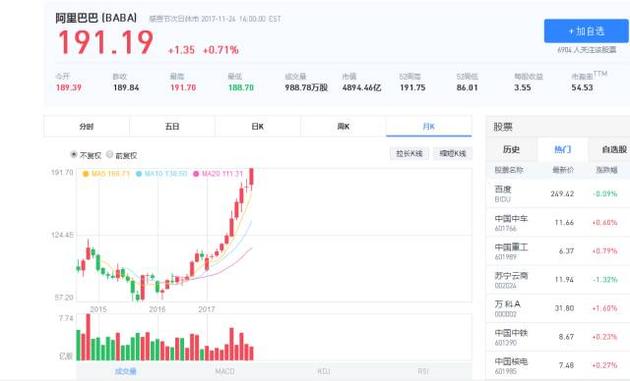
Task: Open the 苏宁云商 stock row
Action: [x=558, y=280]
